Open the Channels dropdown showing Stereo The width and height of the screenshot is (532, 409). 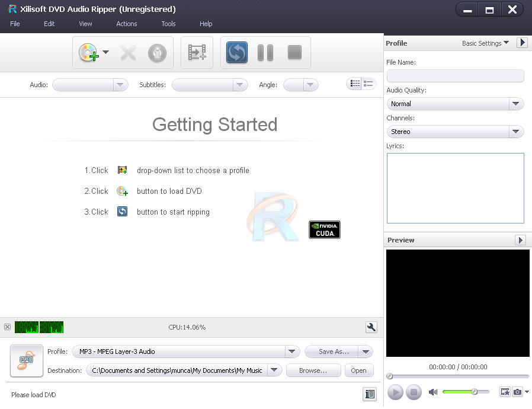click(515, 132)
